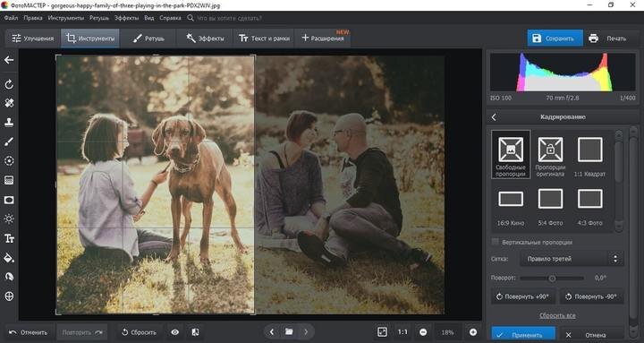
Task: Toggle before/after compare view icon
Action: click(196, 332)
